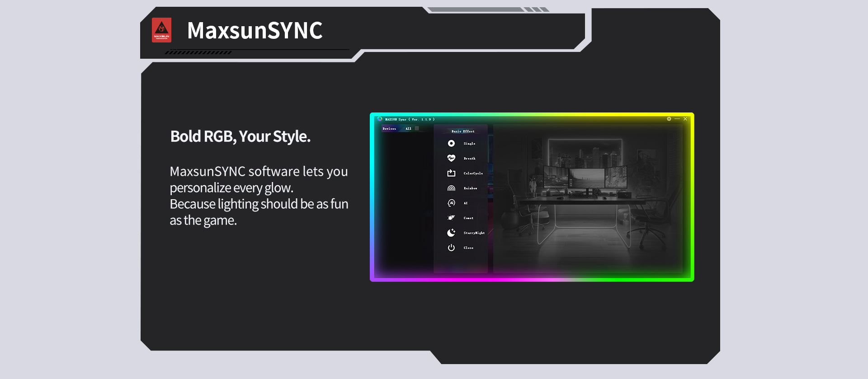Enable the AI head icon effect
Screen dimensions: 868x379
point(451,203)
